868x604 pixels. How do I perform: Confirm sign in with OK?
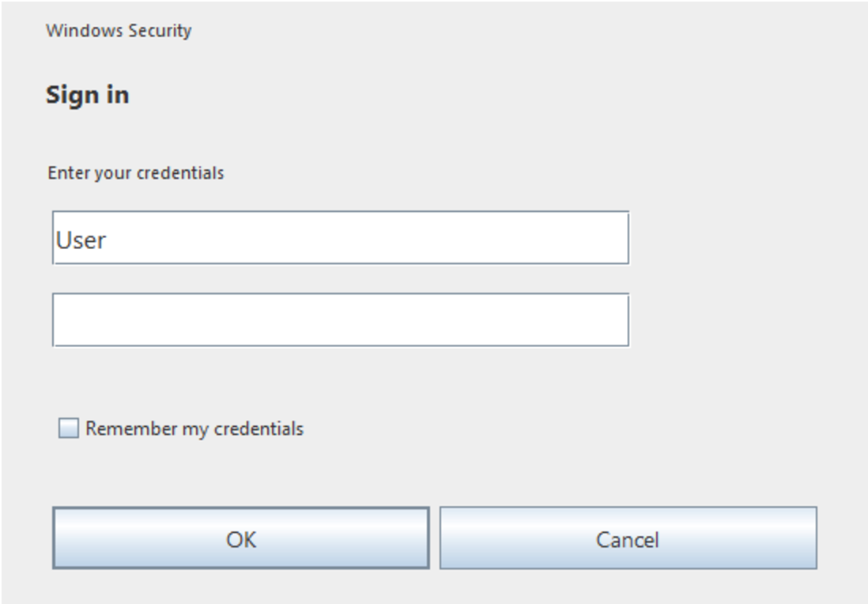(241, 538)
